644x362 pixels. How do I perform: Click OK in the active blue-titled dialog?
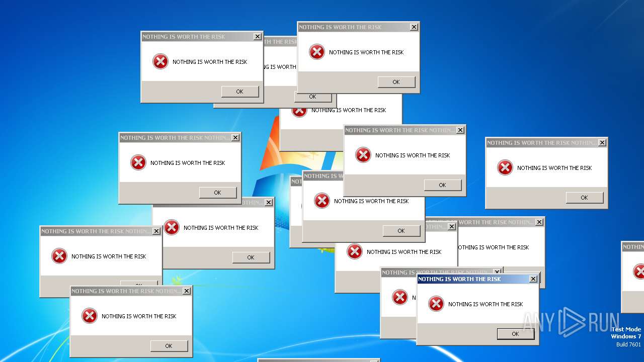pyautogui.click(x=515, y=334)
